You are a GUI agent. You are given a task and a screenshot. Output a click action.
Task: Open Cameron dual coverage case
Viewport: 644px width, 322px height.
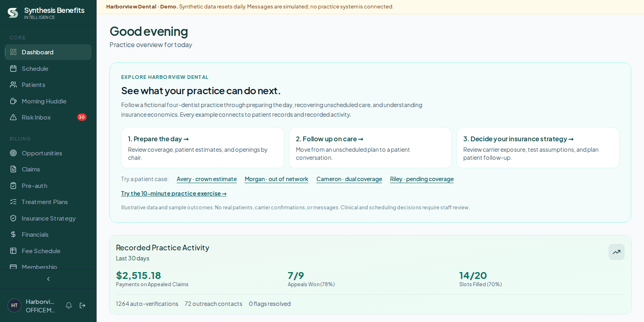349,179
